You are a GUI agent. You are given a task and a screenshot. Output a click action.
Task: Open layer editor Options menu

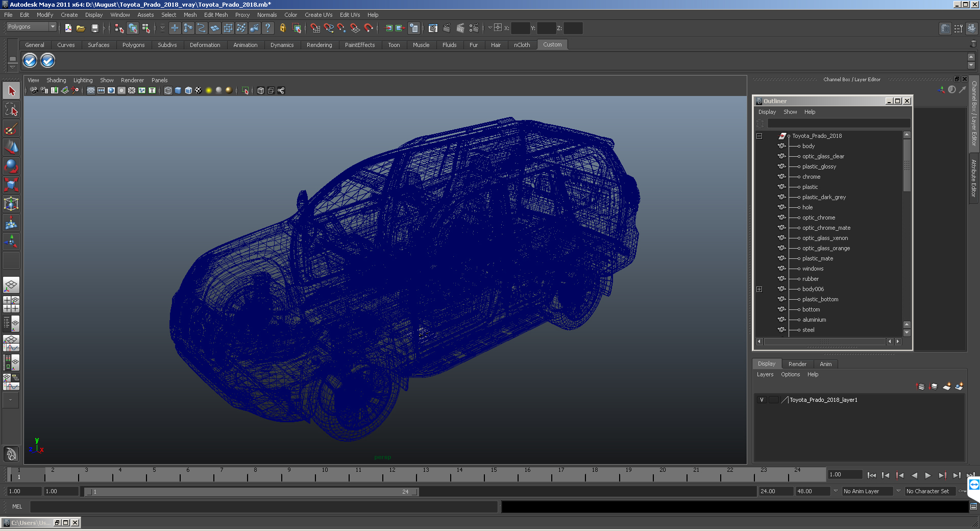(790, 374)
